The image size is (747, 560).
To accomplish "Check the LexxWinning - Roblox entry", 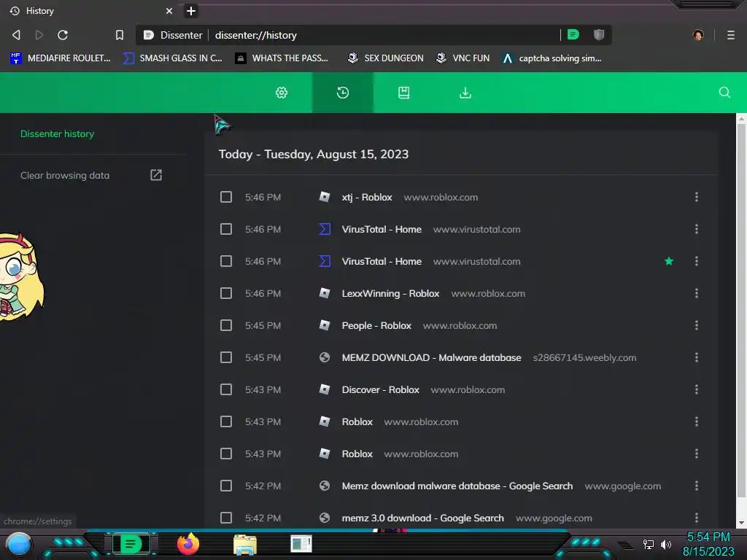I will coord(226,293).
